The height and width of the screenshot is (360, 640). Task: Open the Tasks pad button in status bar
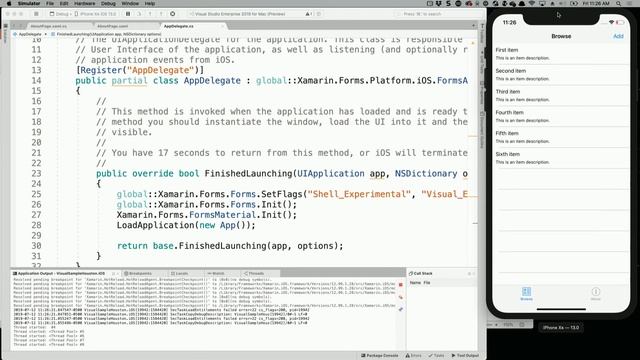pyautogui.click(x=436, y=356)
